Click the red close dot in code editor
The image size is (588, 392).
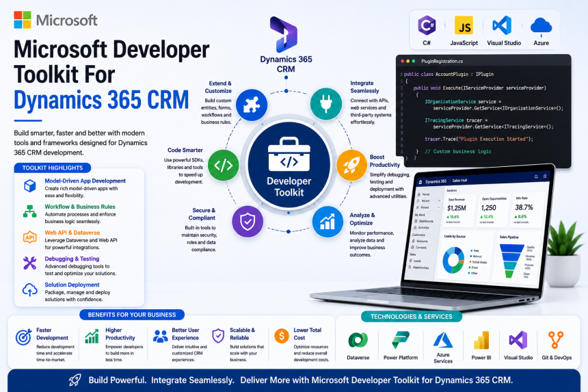click(x=402, y=61)
